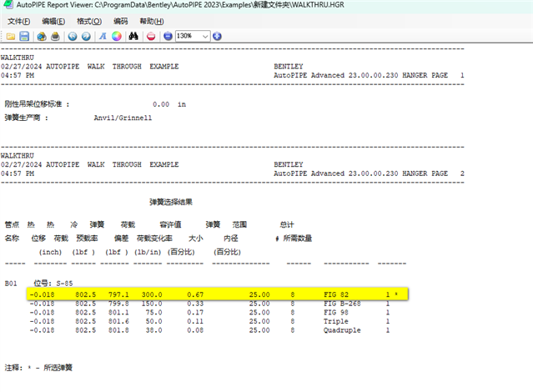The width and height of the screenshot is (533, 392).
Task: Go back with the left arrow icon
Action: 72,37
